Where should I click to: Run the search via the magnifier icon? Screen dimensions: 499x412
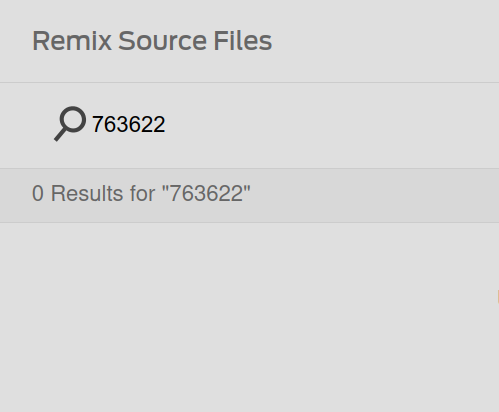click(x=70, y=124)
